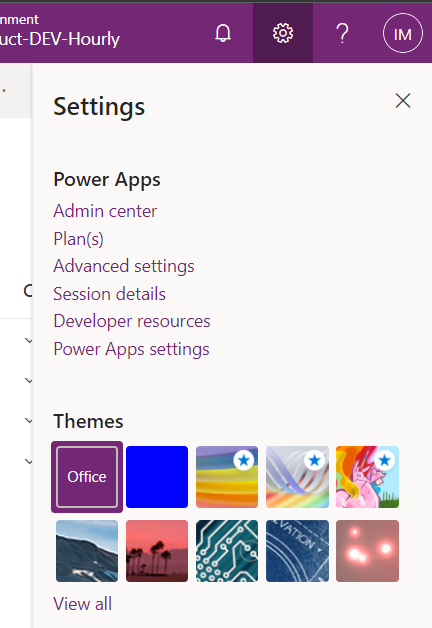Apply the mountain landscape theme
432x628 pixels.
coord(87,551)
